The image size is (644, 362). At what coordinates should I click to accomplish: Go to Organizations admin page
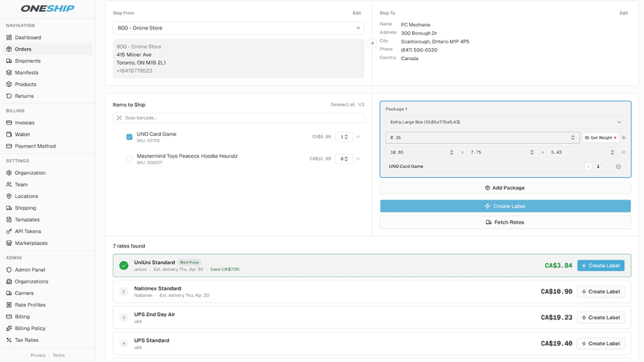[32, 281]
